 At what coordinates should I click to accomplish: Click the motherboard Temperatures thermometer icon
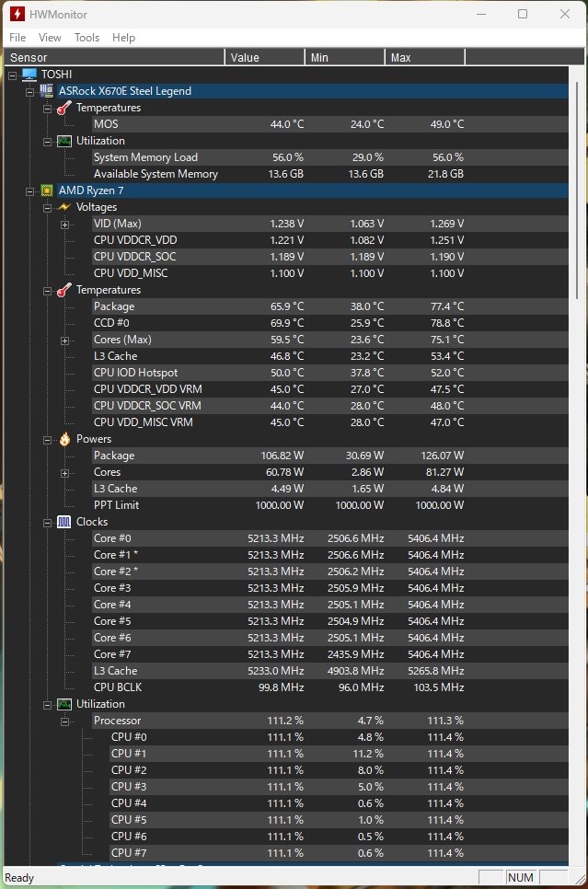pos(64,108)
